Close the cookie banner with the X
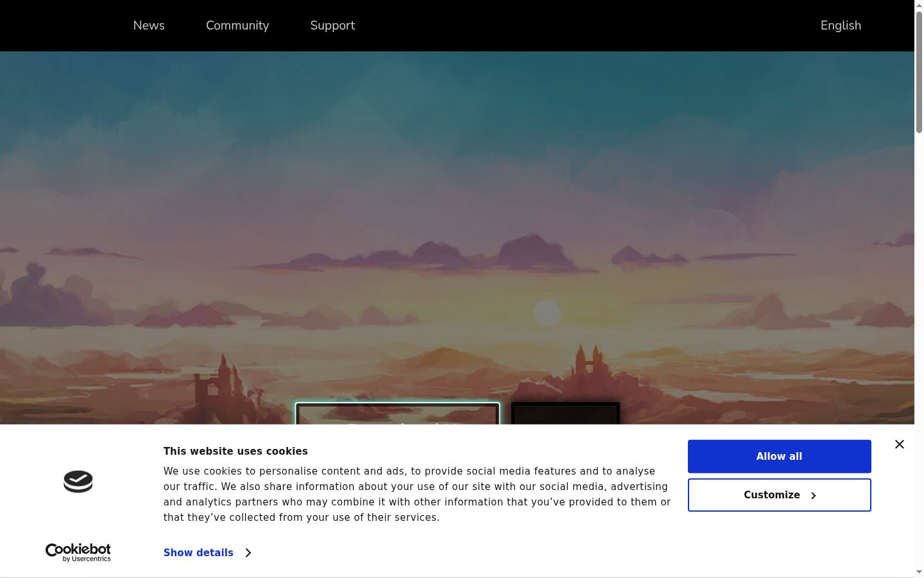Image resolution: width=924 pixels, height=578 pixels. [x=900, y=444]
